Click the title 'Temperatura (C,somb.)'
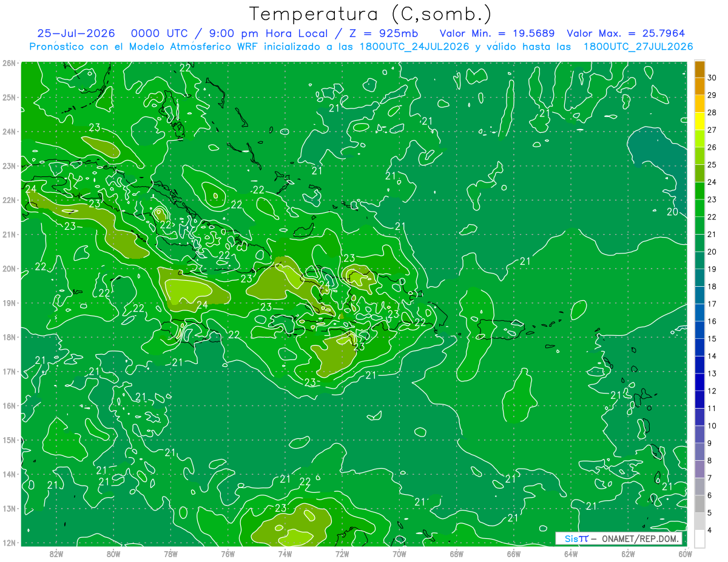 (x=371, y=15)
